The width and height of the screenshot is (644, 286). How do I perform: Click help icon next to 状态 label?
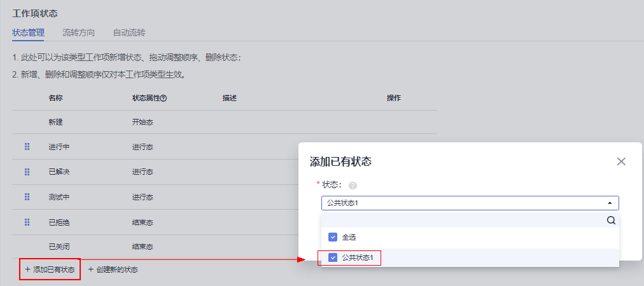click(353, 186)
